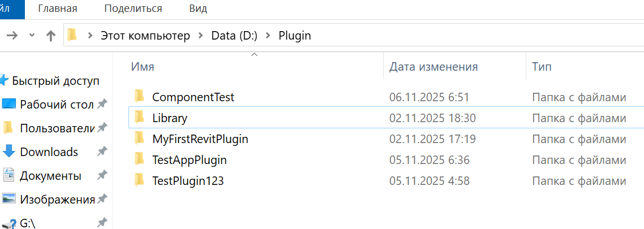
Task: Click the Quick Access star icon
Action: [5, 80]
